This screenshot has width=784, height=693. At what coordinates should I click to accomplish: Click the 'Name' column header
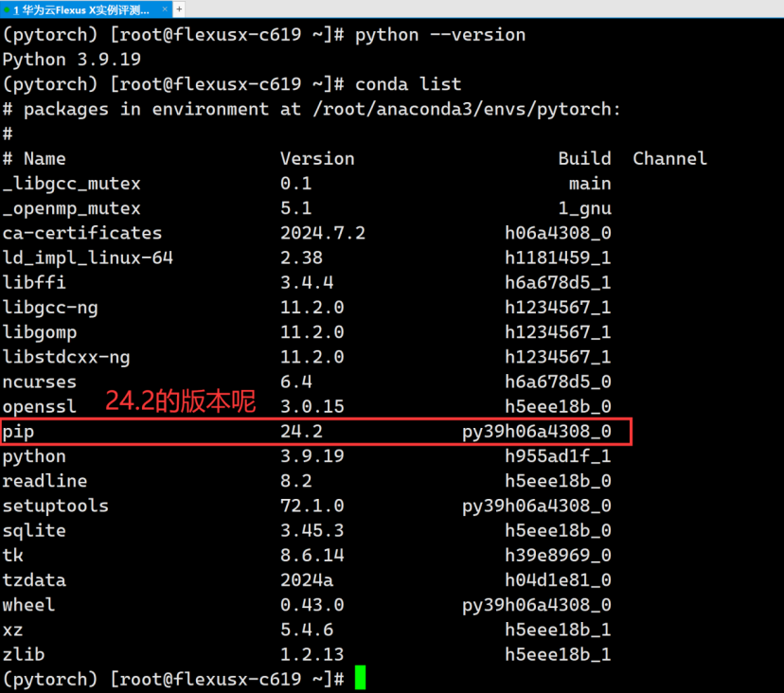click(45, 158)
